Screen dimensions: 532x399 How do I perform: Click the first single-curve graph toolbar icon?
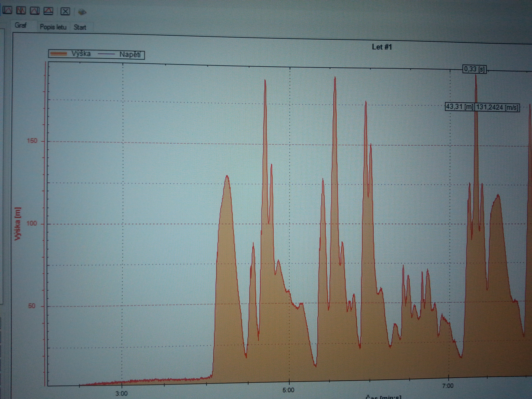(7, 10)
